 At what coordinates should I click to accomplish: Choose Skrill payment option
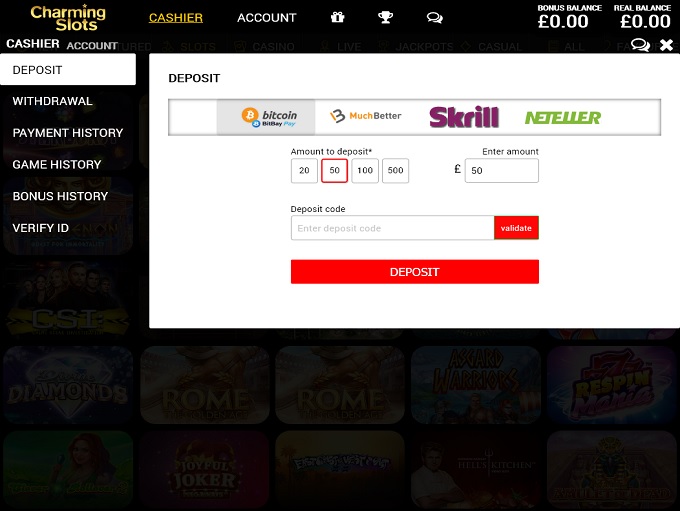pos(464,117)
